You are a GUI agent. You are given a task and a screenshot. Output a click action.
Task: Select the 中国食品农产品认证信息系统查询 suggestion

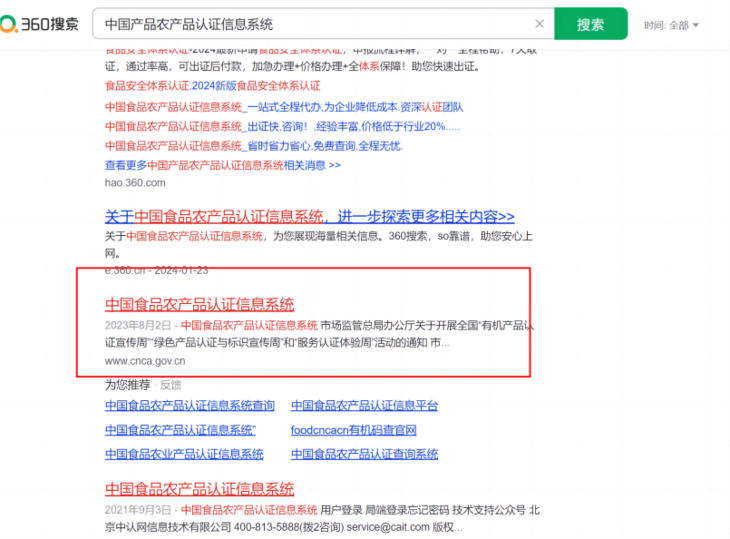pyautogui.click(x=190, y=406)
